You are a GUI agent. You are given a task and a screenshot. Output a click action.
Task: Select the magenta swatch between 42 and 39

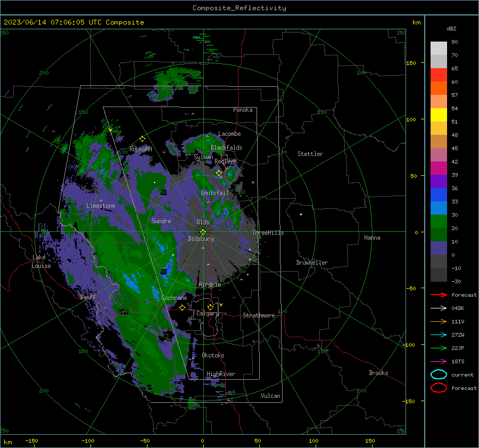point(439,168)
